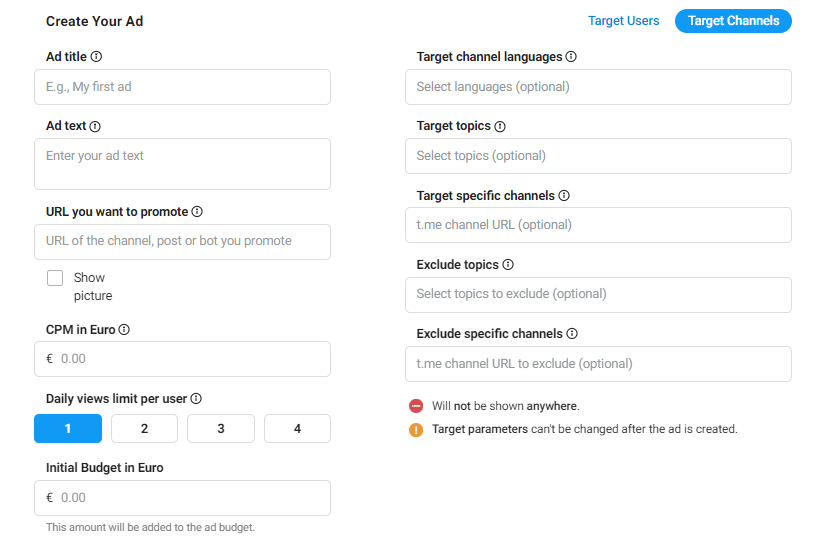Image resolution: width=839 pixels, height=549 pixels.
Task: Click info icon for Target channel languages
Action: click(x=571, y=57)
